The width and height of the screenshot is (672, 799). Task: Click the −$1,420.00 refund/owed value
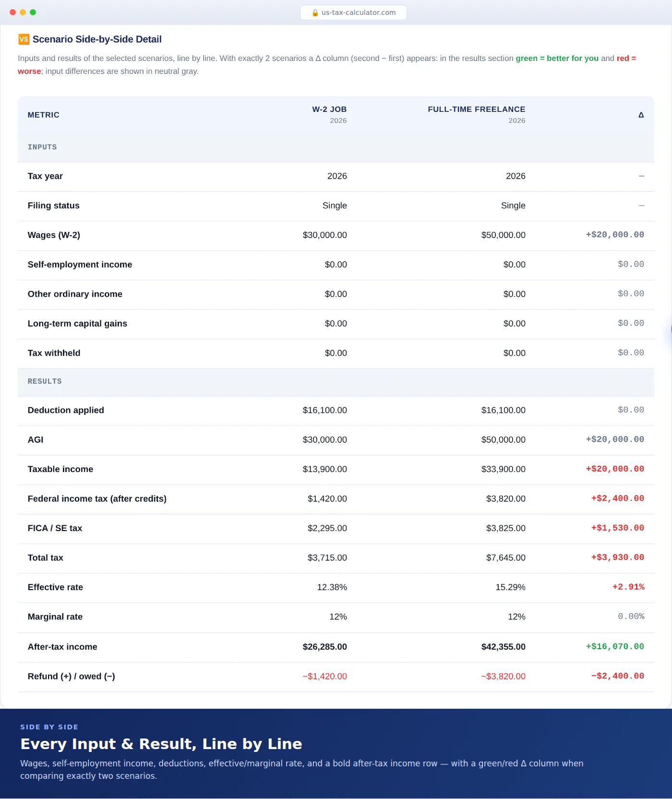[324, 676]
